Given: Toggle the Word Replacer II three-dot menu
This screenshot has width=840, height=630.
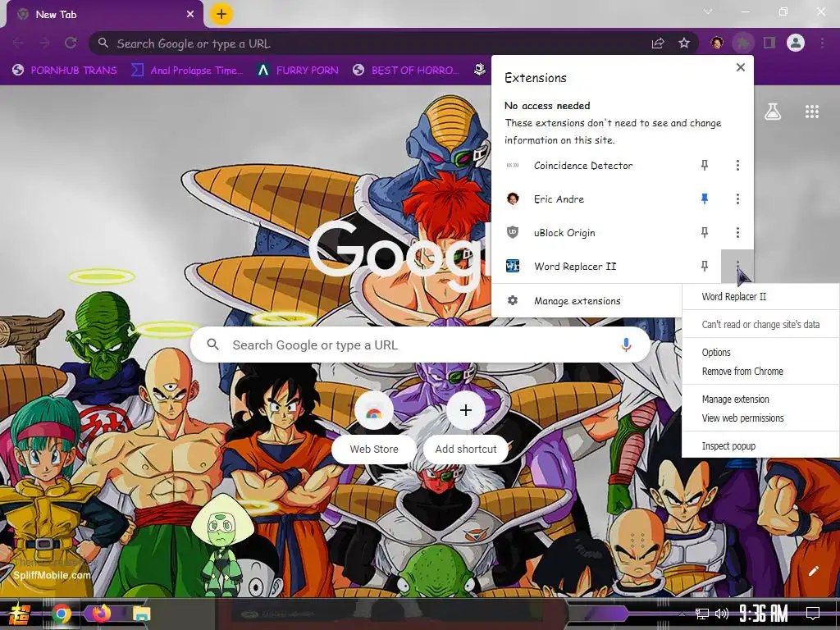Looking at the screenshot, I should pos(737,267).
